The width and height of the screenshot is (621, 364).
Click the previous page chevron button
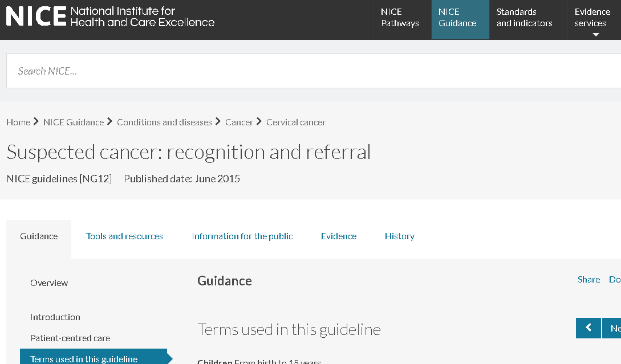coord(588,328)
